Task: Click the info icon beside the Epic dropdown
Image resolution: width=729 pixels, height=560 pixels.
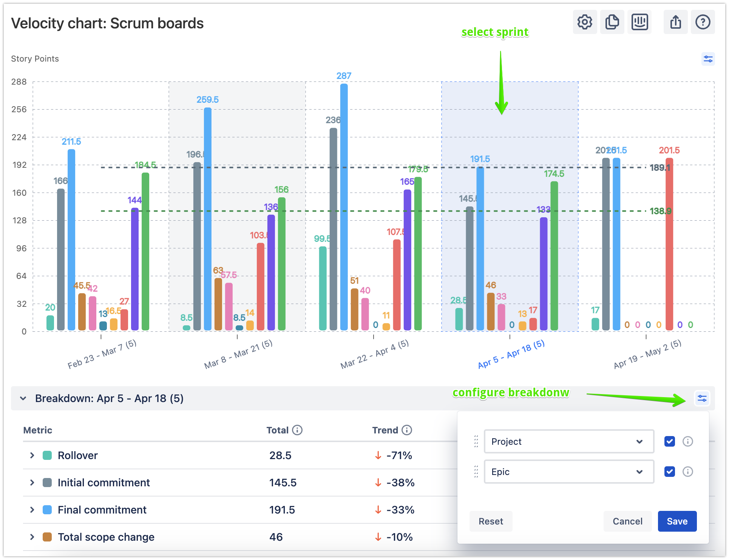Action: pos(687,472)
